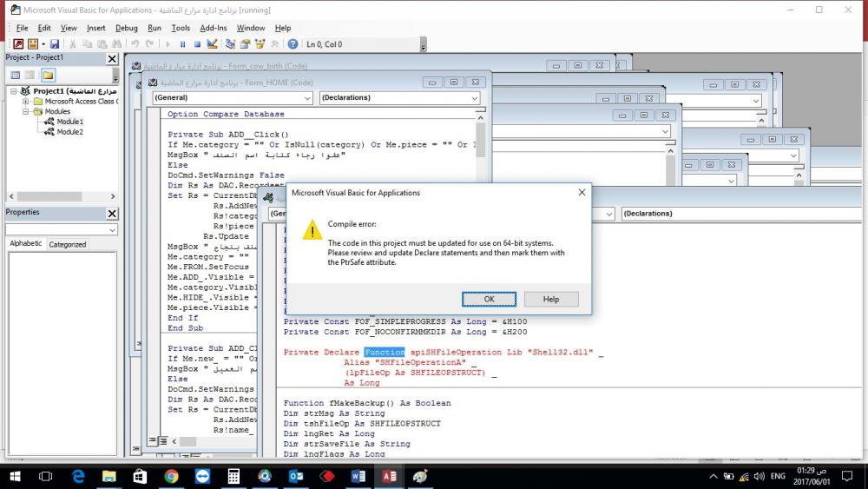Screen dimensions: 868x489
Task: Open the (General) dropdown in Form_HOME window
Action: [x=307, y=98]
